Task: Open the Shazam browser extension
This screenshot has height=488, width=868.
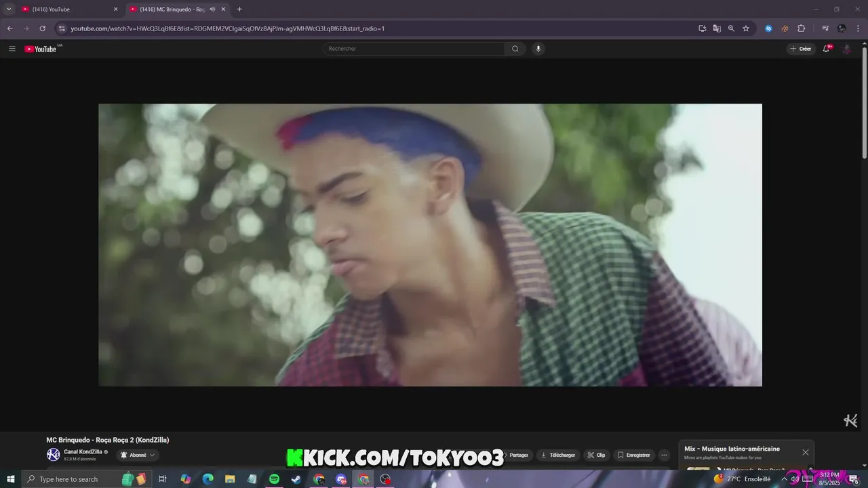Action: (768, 28)
